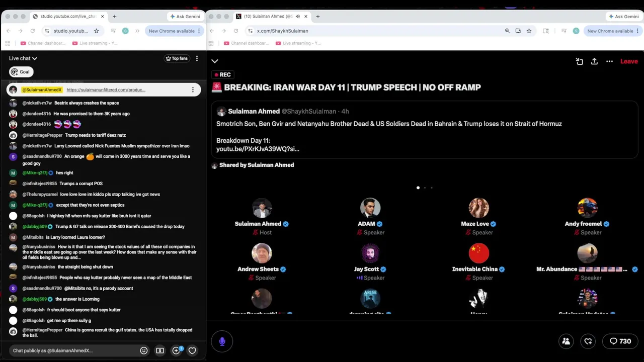Viewport: 644px width, 362px height.
Task: Click site info icon in X address bar
Action: click(250, 31)
